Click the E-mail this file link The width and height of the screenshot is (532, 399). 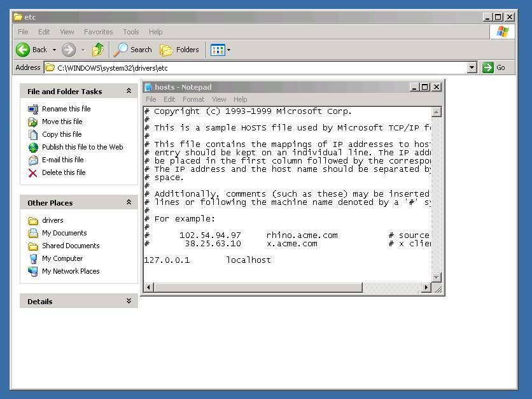click(x=63, y=160)
